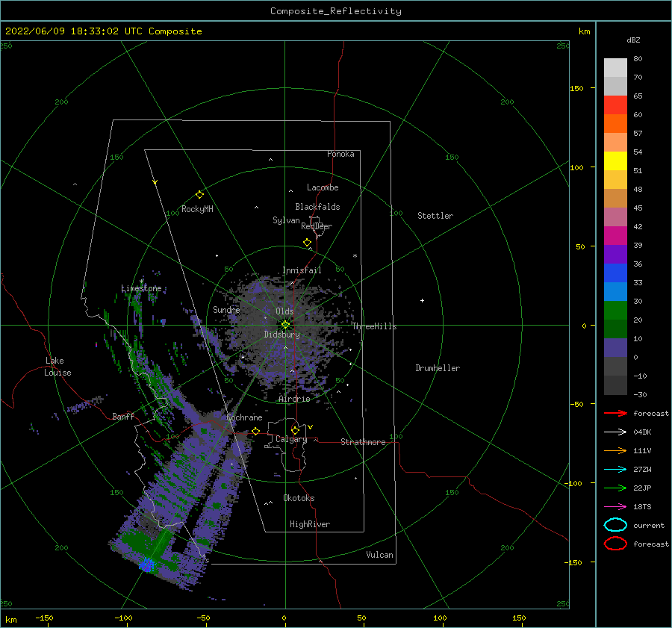Click the Didsbury town label
This screenshot has height=628, width=672.
pos(282,335)
